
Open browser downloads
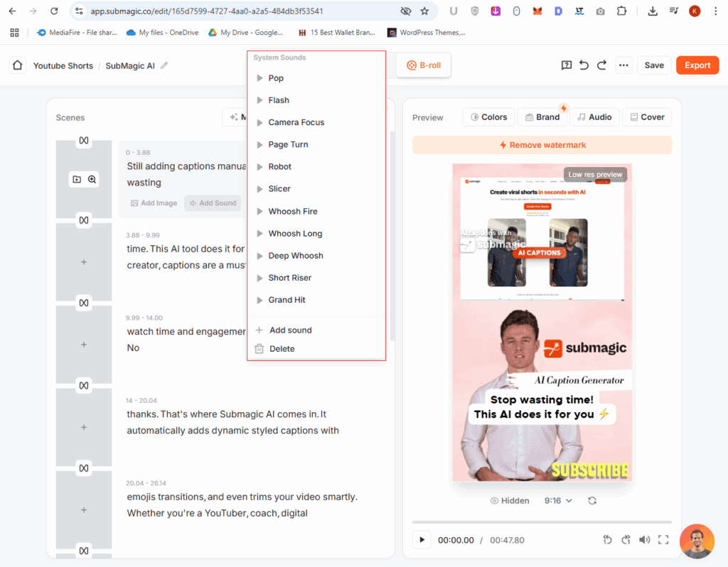coord(653,11)
